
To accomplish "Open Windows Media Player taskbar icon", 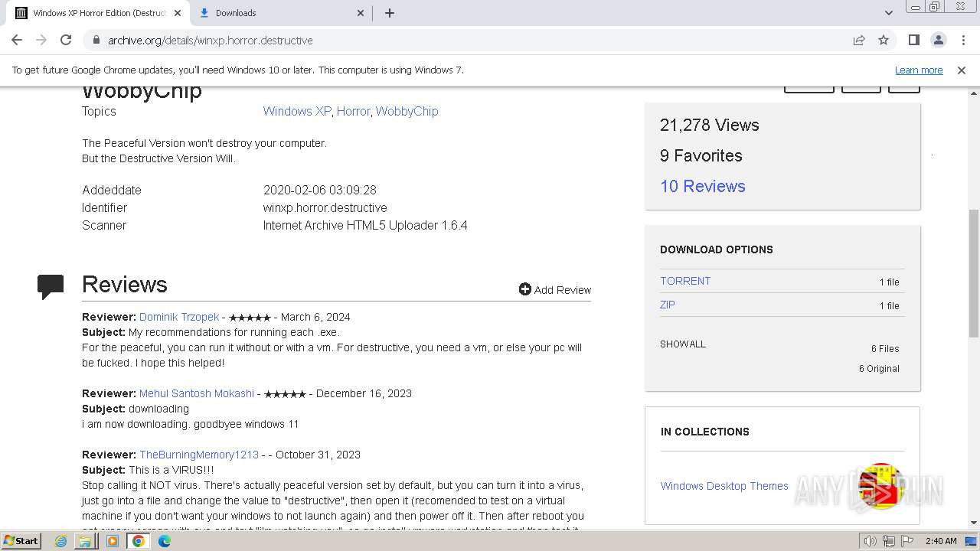I will coord(112,541).
